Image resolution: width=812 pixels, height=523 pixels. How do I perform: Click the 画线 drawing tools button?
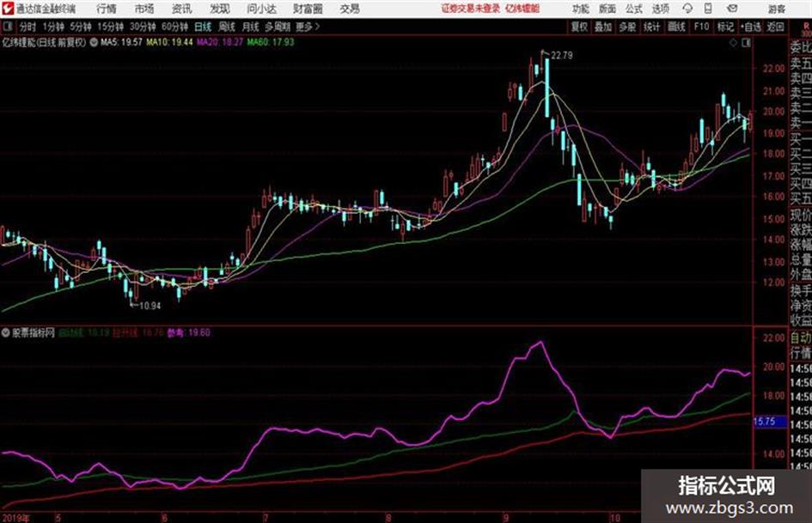pyautogui.click(x=676, y=27)
